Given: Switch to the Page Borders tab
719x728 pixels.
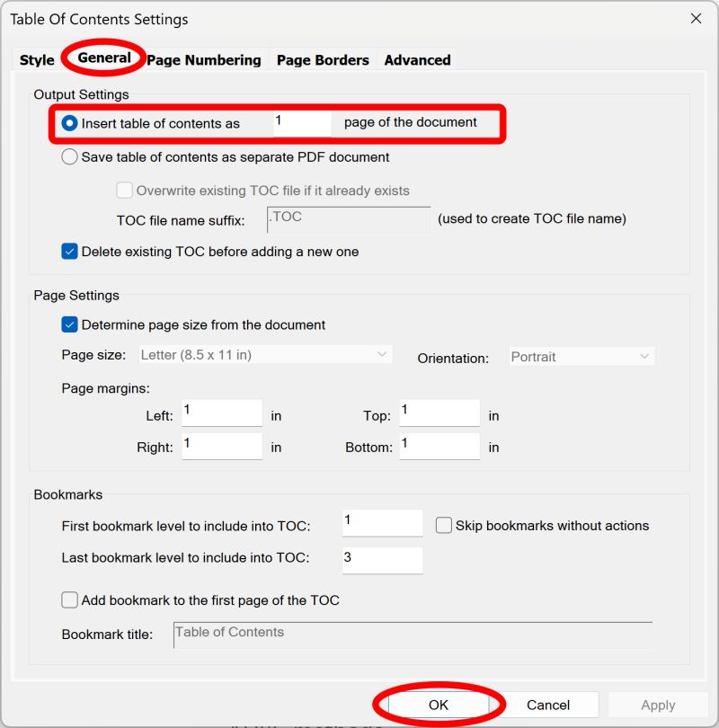Looking at the screenshot, I should [323, 60].
